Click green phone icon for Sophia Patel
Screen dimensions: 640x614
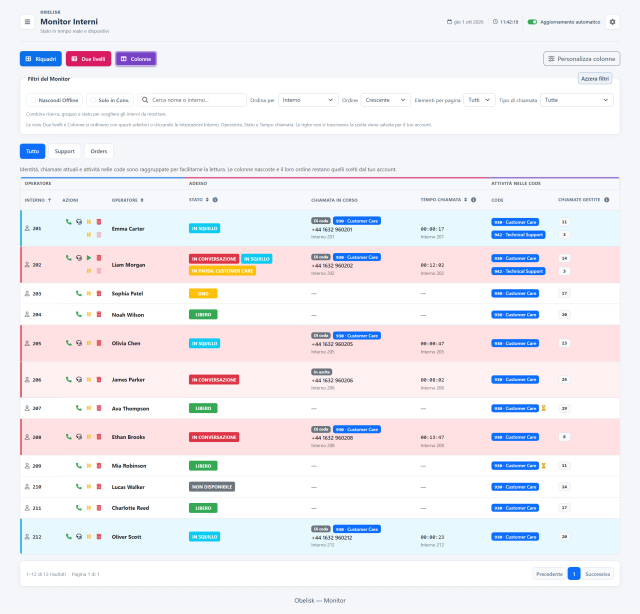pos(79,293)
